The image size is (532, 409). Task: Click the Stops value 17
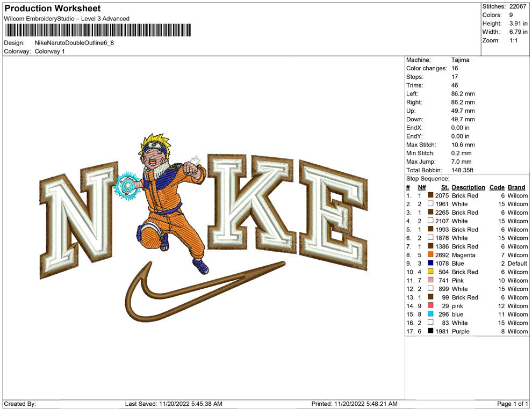(455, 77)
